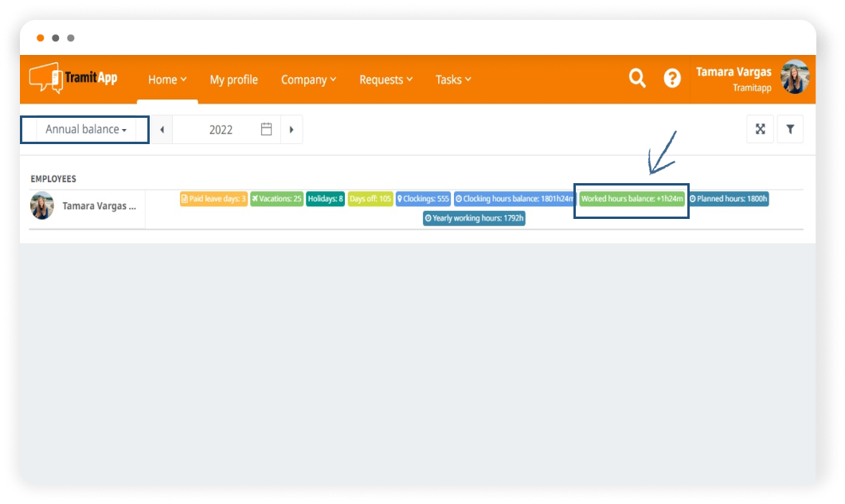Click the fullscreen expand icon

(x=760, y=129)
